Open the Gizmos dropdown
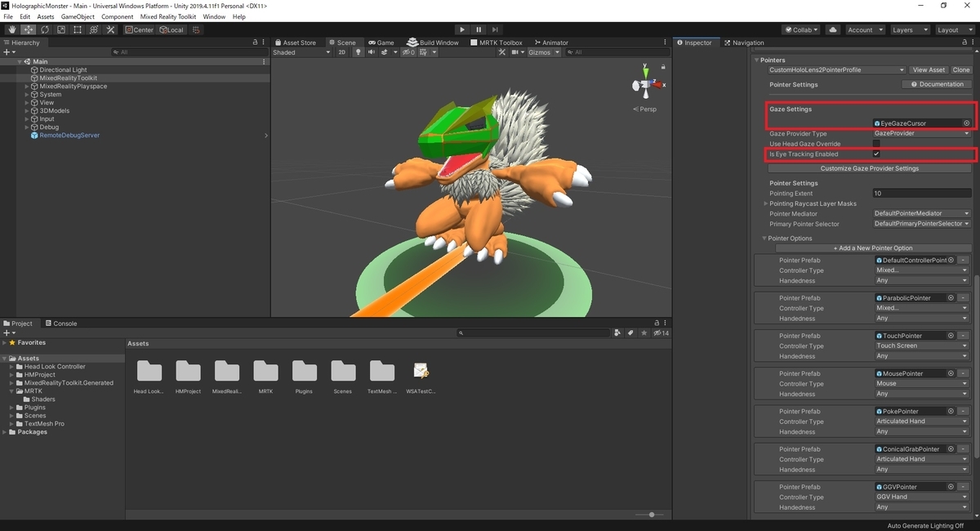Viewport: 980px width, 531px height. [x=544, y=52]
